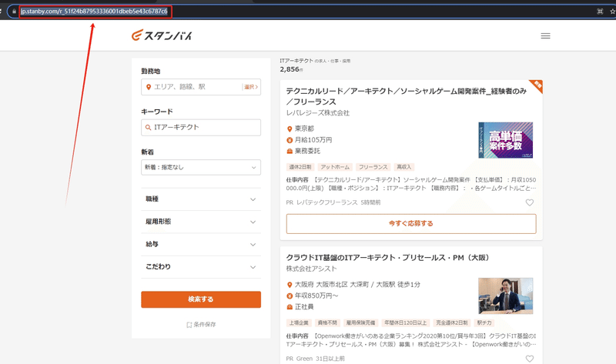Click the 業務委託 briefcase icon
The height and width of the screenshot is (364, 616).
[x=290, y=151]
